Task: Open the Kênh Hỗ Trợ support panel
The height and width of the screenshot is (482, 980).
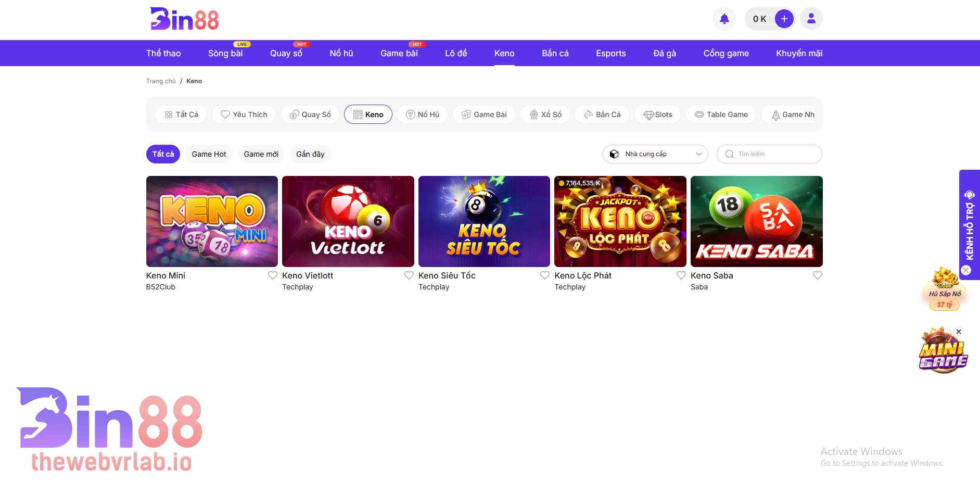Action: pos(969,224)
